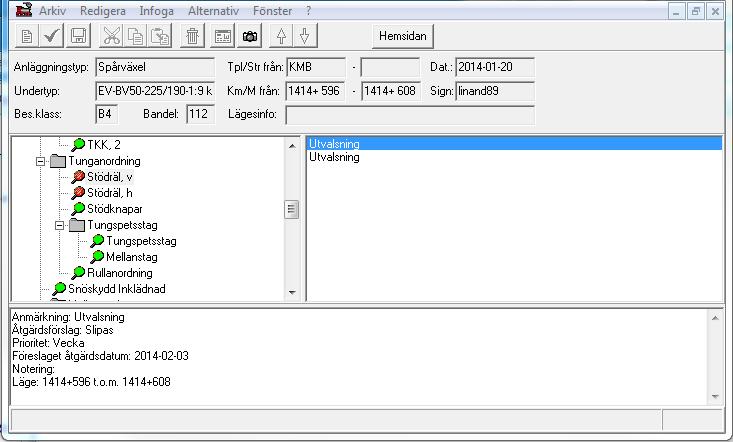Viewport: 733px width, 442px height.
Task: Click the Sign field showing linand89
Action: pos(495,91)
